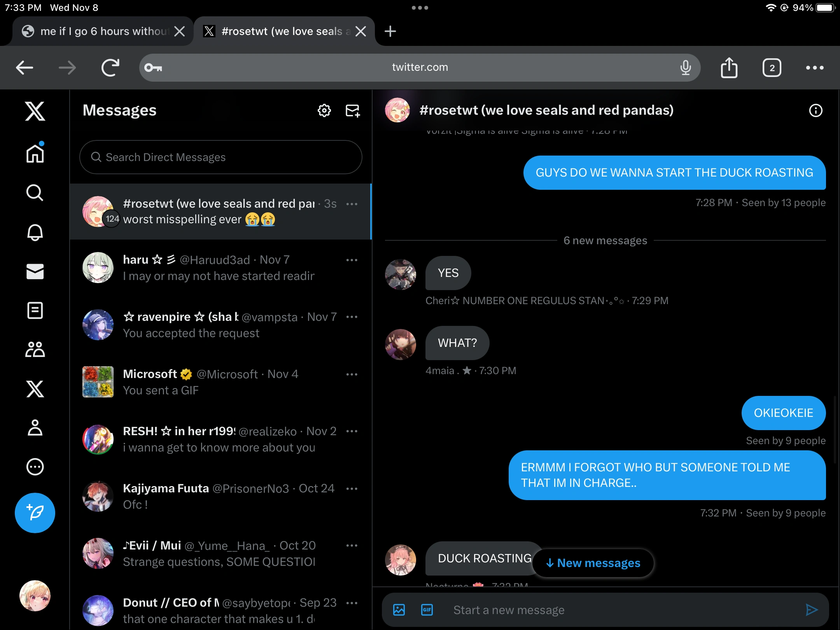Open Notifications bell in sidebar

coord(35,233)
